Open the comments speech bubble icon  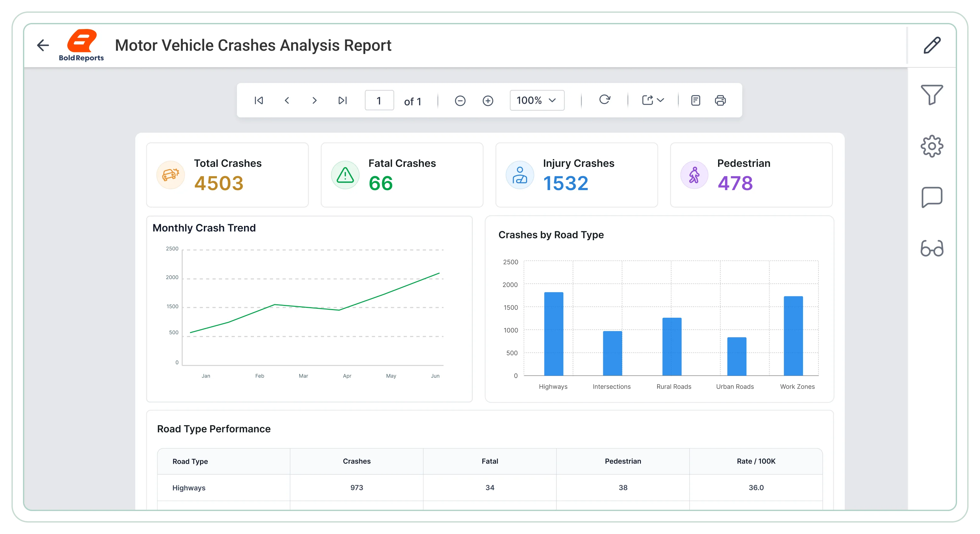(932, 197)
